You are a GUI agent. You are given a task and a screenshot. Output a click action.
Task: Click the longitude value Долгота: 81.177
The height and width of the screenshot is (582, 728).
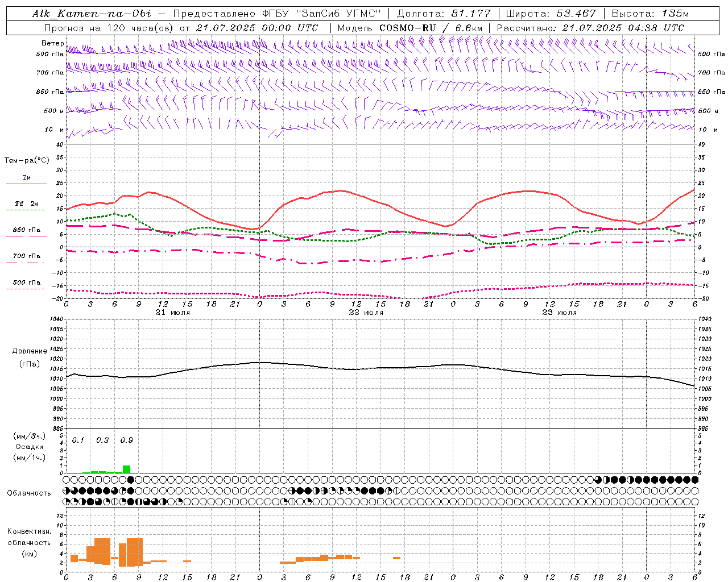coord(444,14)
